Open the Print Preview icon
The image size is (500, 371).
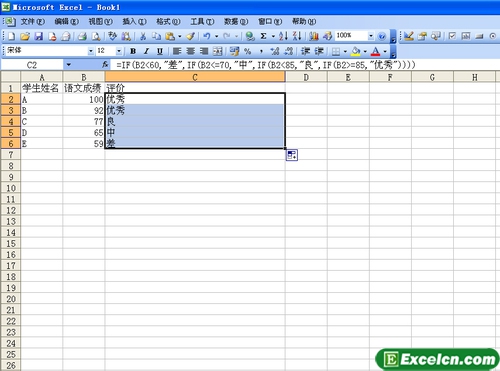point(96,36)
